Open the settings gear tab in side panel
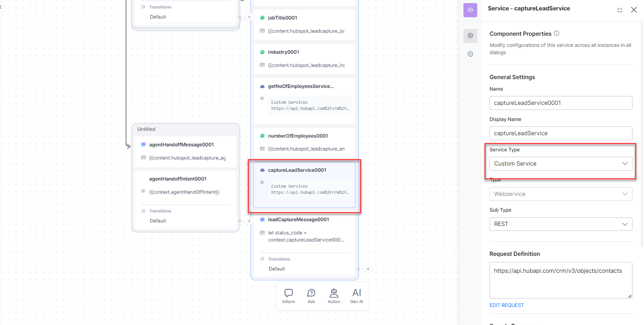644x325 pixels. pos(470,36)
